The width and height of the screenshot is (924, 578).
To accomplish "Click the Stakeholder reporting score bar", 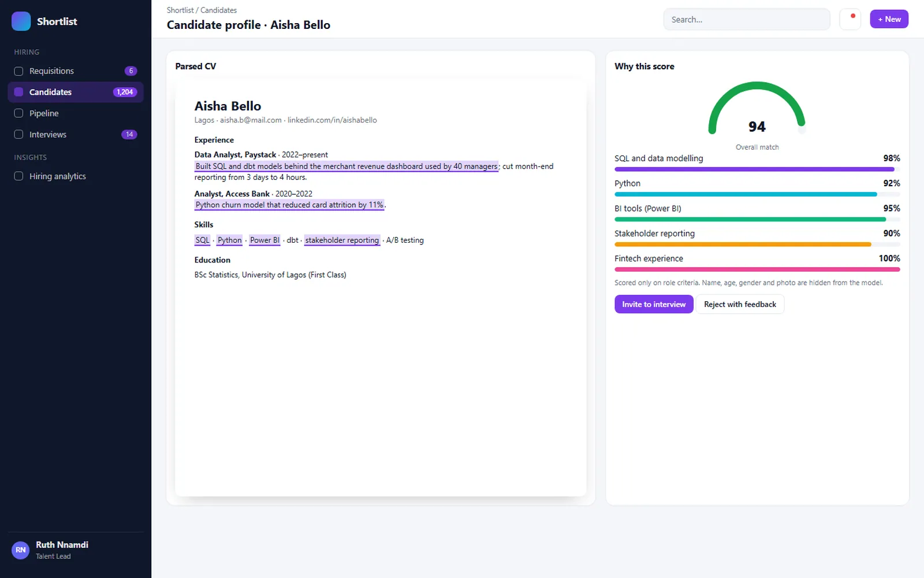I will pyautogui.click(x=757, y=244).
